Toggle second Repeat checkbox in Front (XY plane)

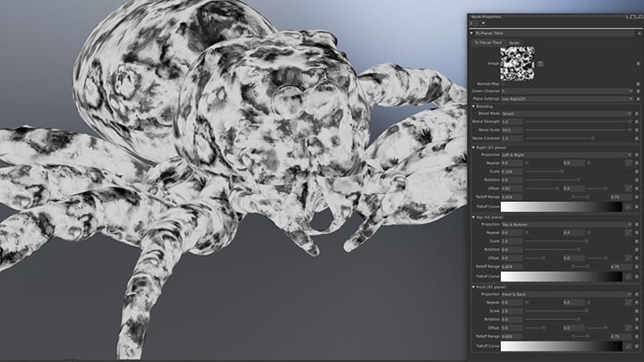coord(589,302)
